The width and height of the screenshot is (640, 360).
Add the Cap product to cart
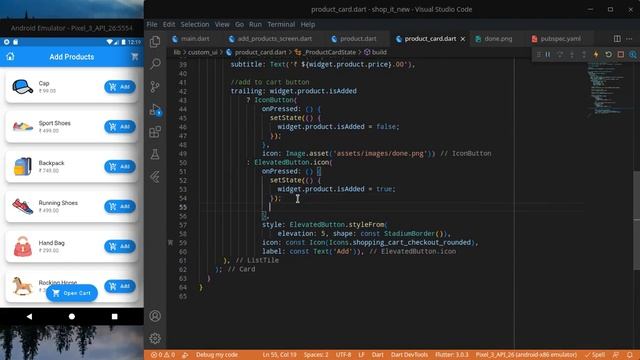pos(120,87)
